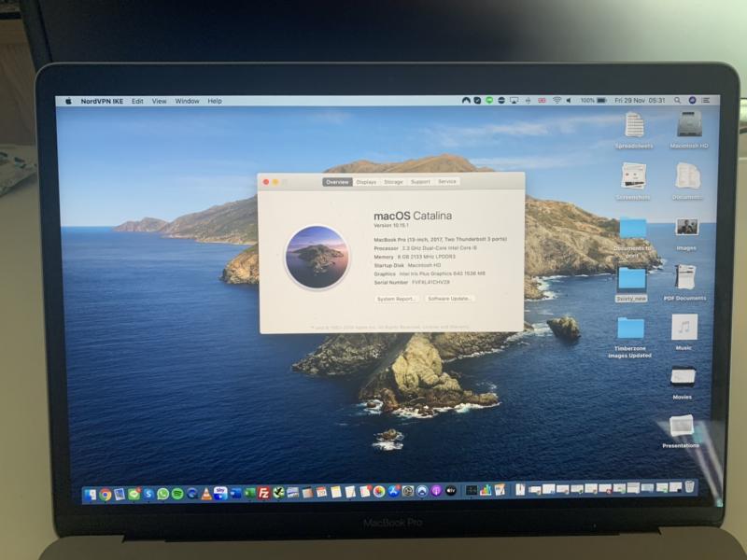Switch to the Service tab

[447, 181]
